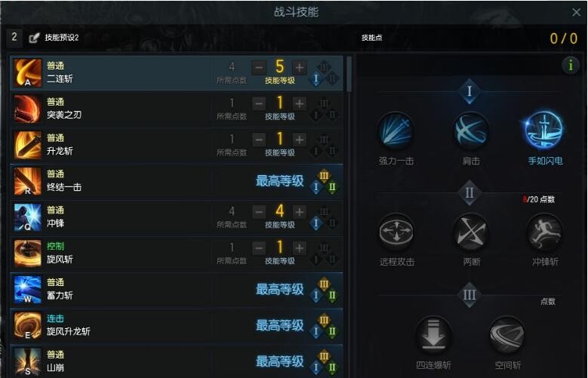This screenshot has height=378, width=588.
Task: Select the 强力一击 tripod icon
Action: [396, 131]
